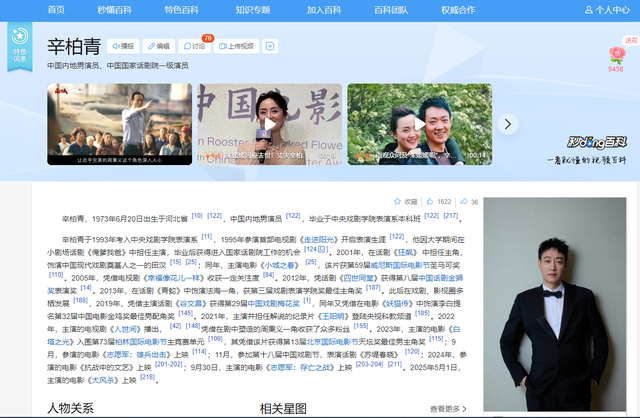640x418 pixels.
Task: Open 知识专题 navigation item
Action: point(253,10)
